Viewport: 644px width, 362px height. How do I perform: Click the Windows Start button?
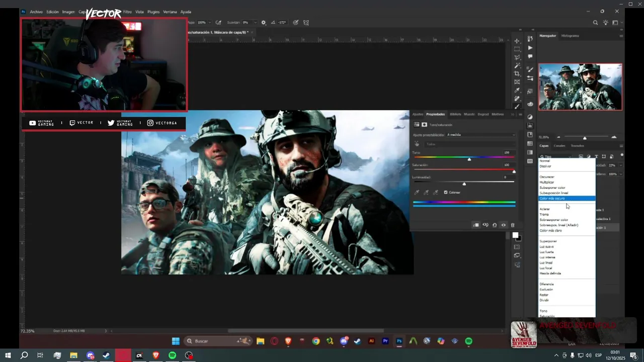[x=8, y=355]
